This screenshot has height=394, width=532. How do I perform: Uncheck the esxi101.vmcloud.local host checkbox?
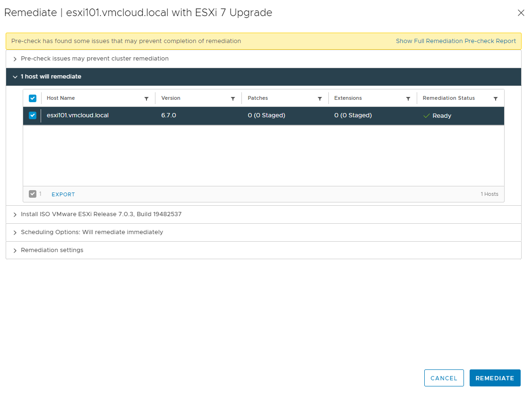pos(33,115)
